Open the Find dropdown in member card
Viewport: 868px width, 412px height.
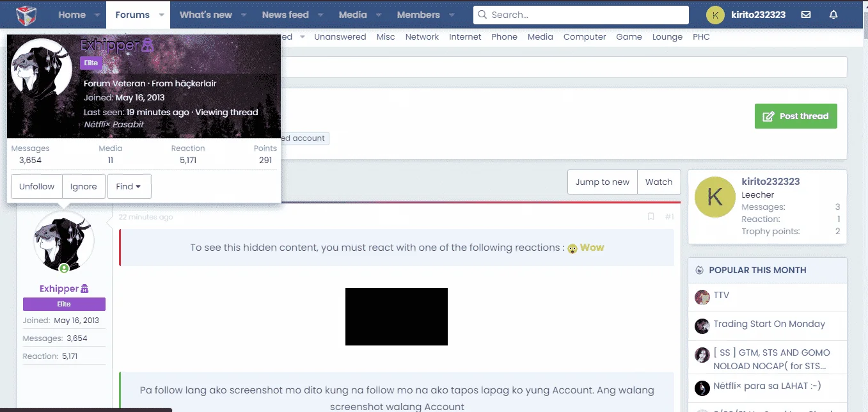point(129,187)
